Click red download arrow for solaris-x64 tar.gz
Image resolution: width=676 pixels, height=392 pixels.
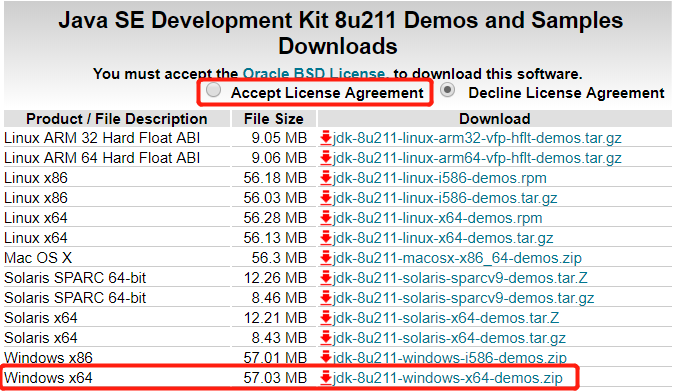(x=326, y=338)
